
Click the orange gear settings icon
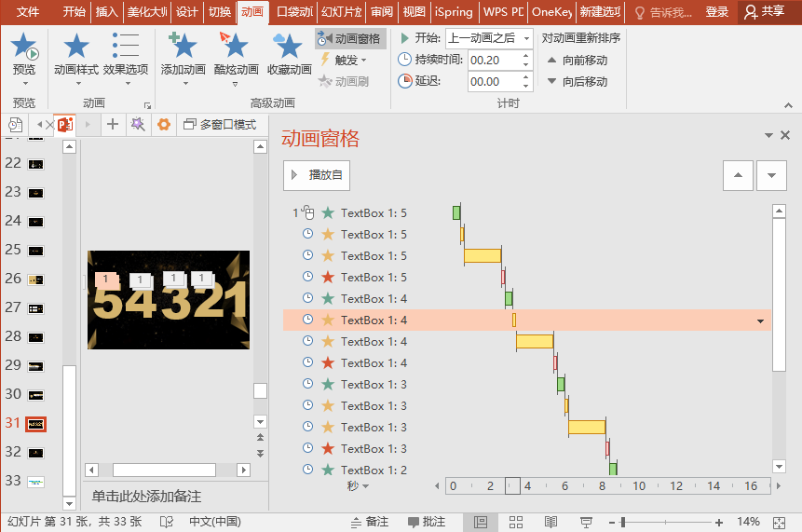[x=164, y=124]
